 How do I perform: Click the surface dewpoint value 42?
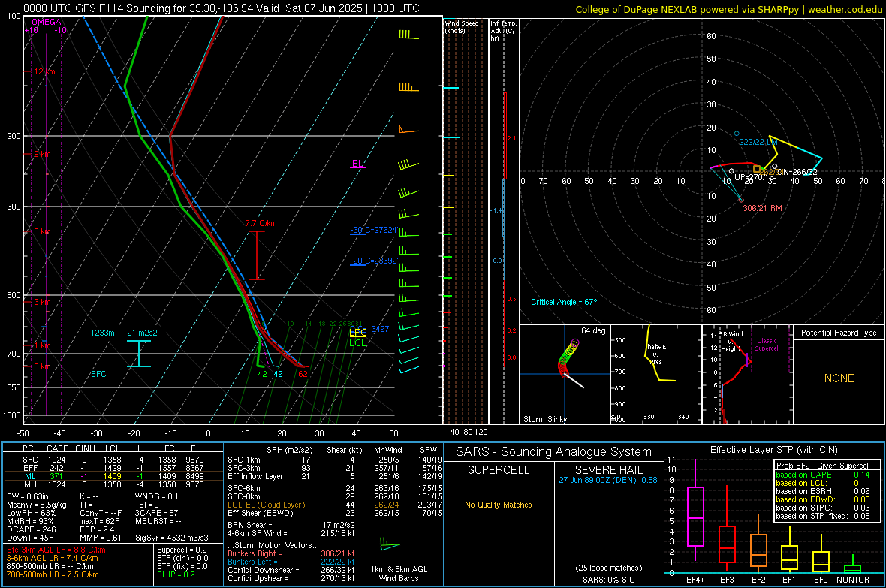coord(262,374)
